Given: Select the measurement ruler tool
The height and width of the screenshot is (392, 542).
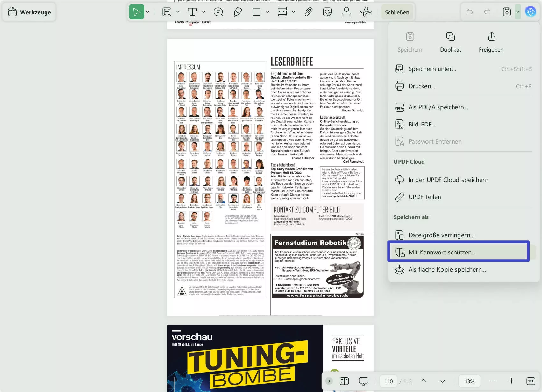Looking at the screenshot, I should 282,12.
